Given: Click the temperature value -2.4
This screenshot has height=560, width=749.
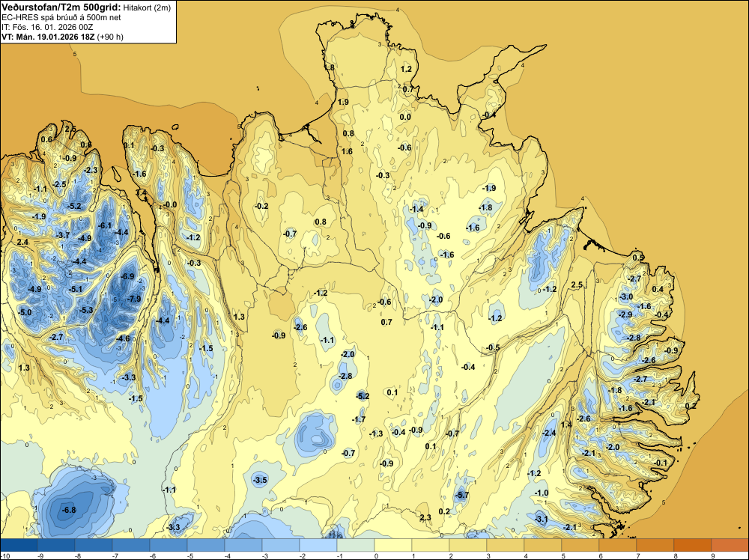Looking at the screenshot, I should pos(549,433).
